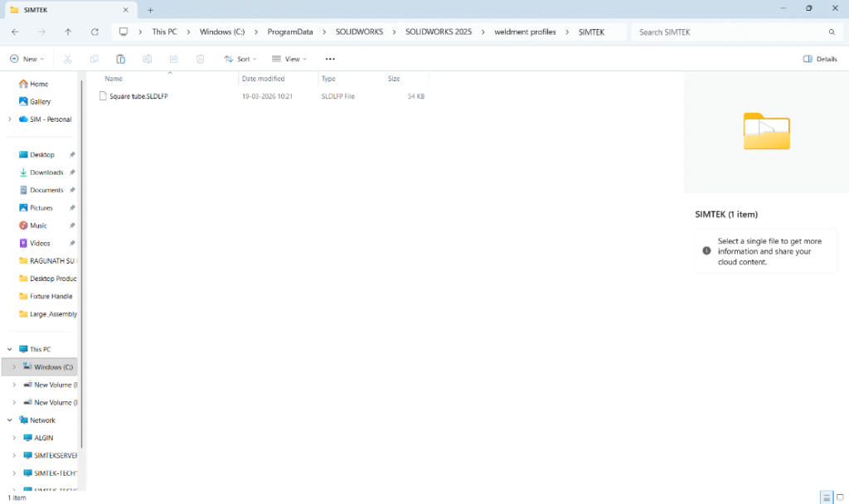This screenshot has height=504, width=849.
Task: Click the New button in toolbar
Action: coord(26,59)
